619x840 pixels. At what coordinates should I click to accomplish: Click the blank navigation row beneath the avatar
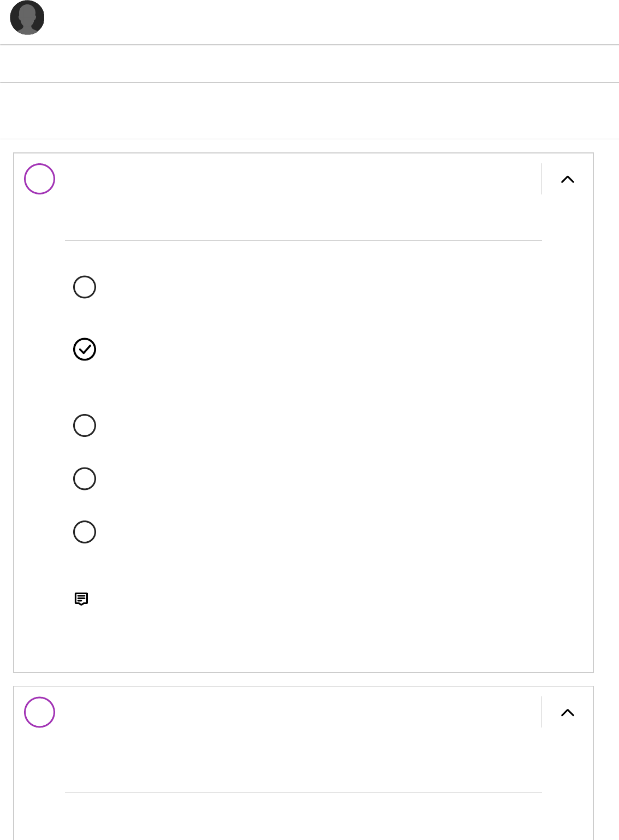click(x=309, y=64)
